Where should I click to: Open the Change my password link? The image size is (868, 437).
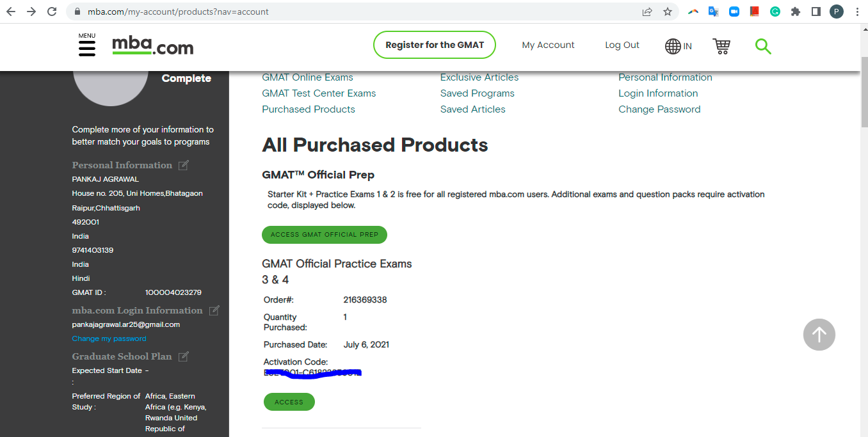point(109,338)
